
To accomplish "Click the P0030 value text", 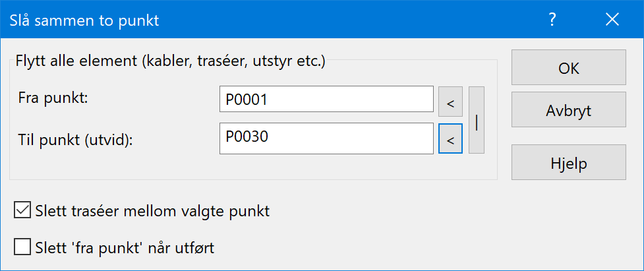I will click(247, 136).
